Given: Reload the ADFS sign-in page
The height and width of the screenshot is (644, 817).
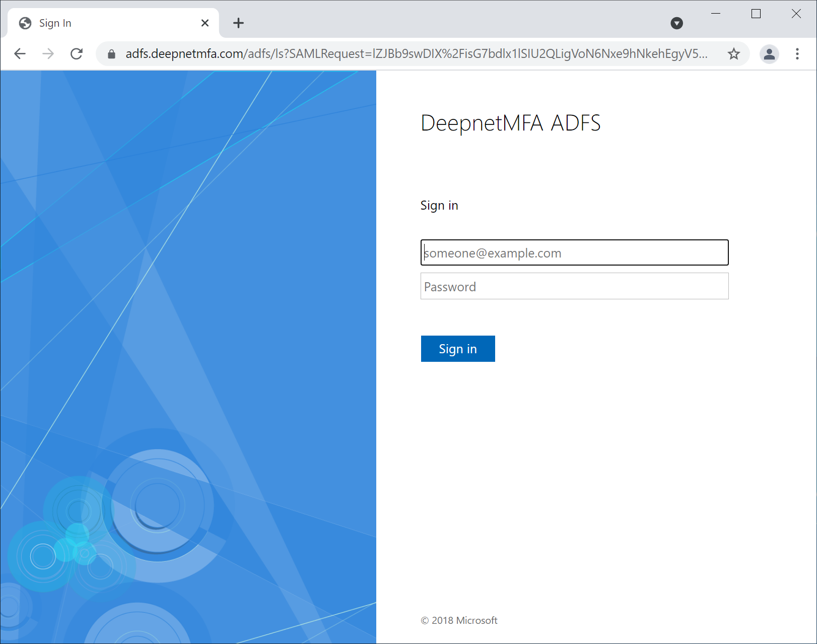Looking at the screenshot, I should pyautogui.click(x=77, y=54).
